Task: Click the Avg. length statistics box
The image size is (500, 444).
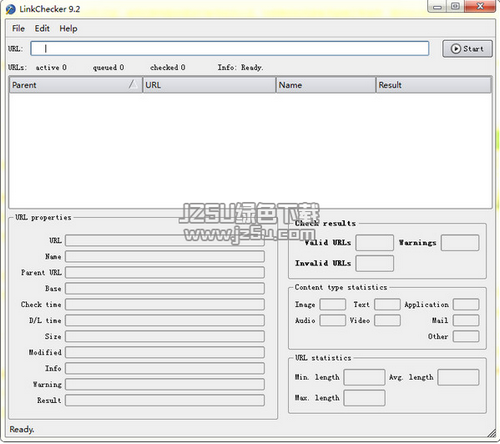Action: [458, 377]
